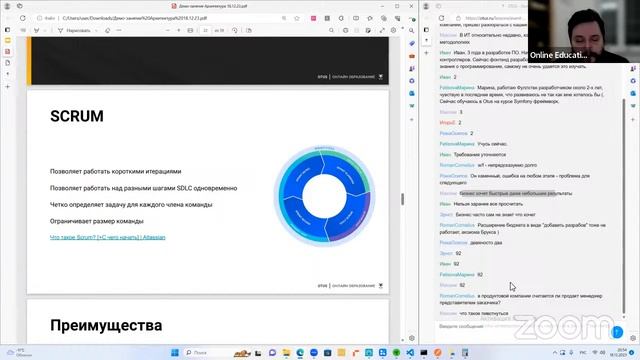Send the chat message with the blue round button
The height and width of the screenshot is (360, 640).
(617, 332)
